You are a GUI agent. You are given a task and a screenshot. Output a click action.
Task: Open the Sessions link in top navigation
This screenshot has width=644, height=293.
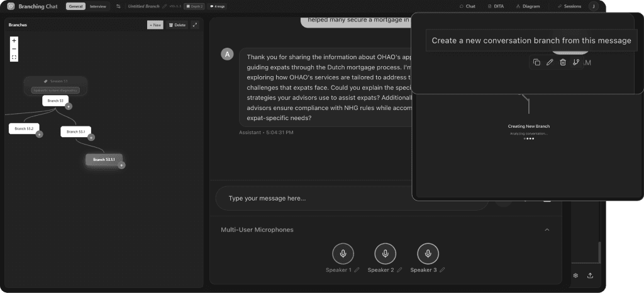point(569,6)
